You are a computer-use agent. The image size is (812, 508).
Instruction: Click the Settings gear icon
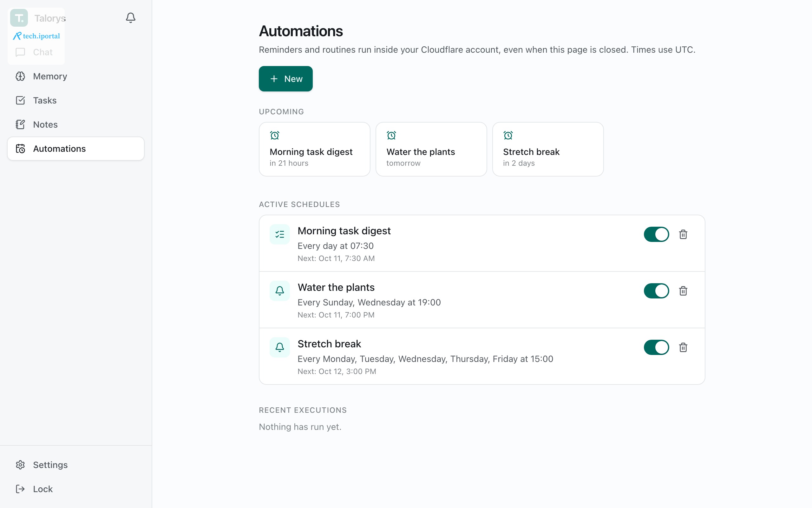21,465
